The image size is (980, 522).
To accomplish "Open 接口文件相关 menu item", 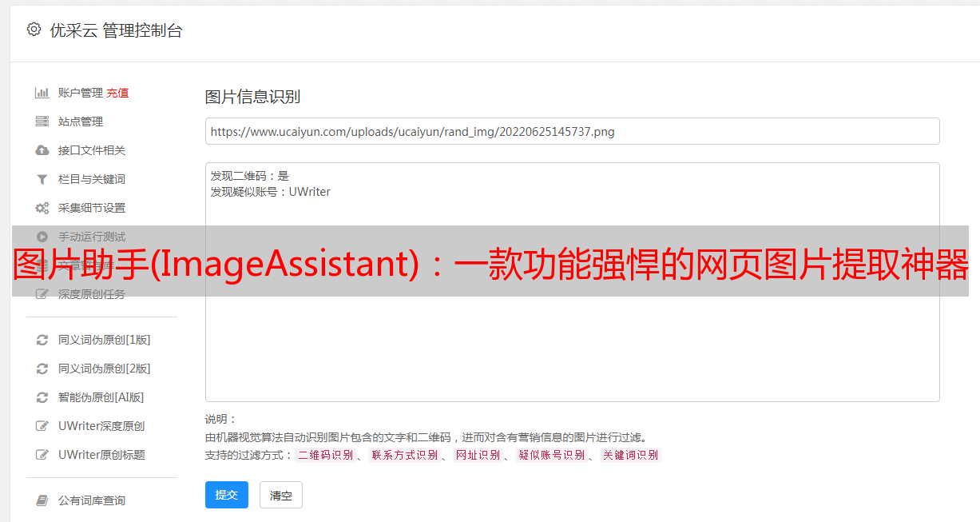I will tap(92, 150).
